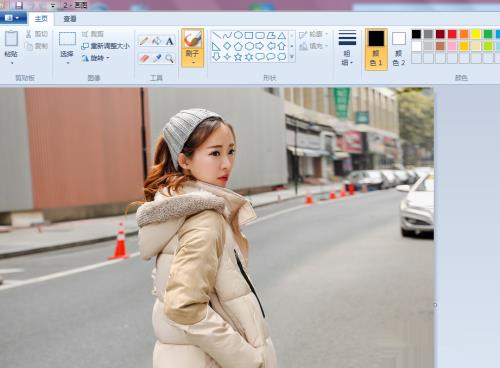Choose the five-point star shape

(238, 57)
